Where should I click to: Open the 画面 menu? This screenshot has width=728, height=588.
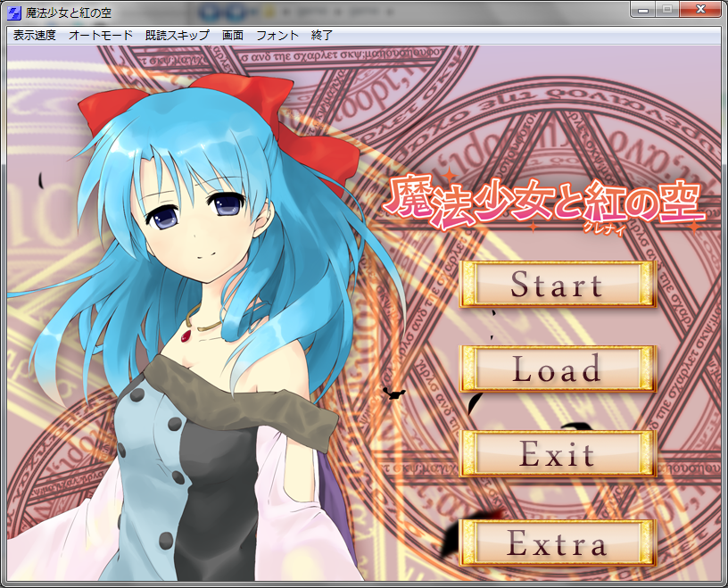point(233,36)
